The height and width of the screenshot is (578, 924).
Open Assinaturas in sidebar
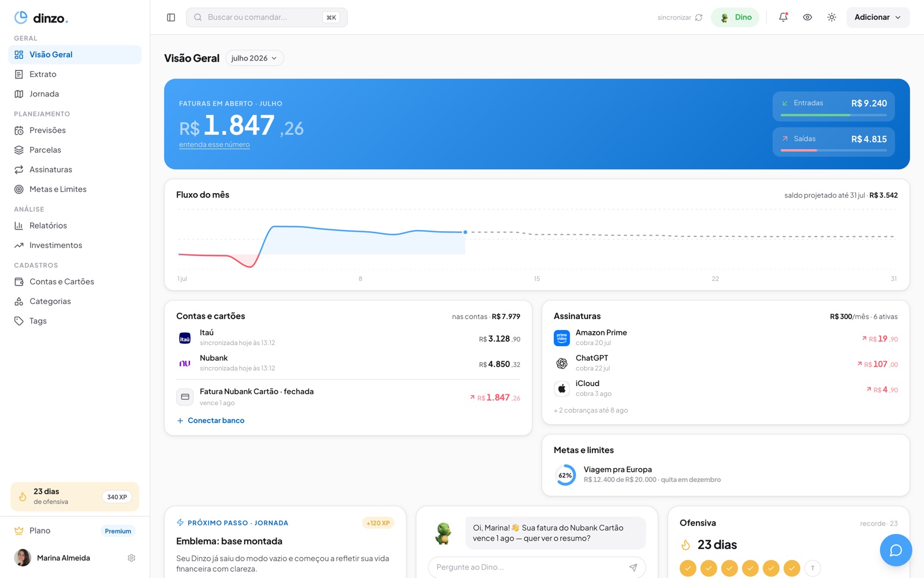pos(75,169)
